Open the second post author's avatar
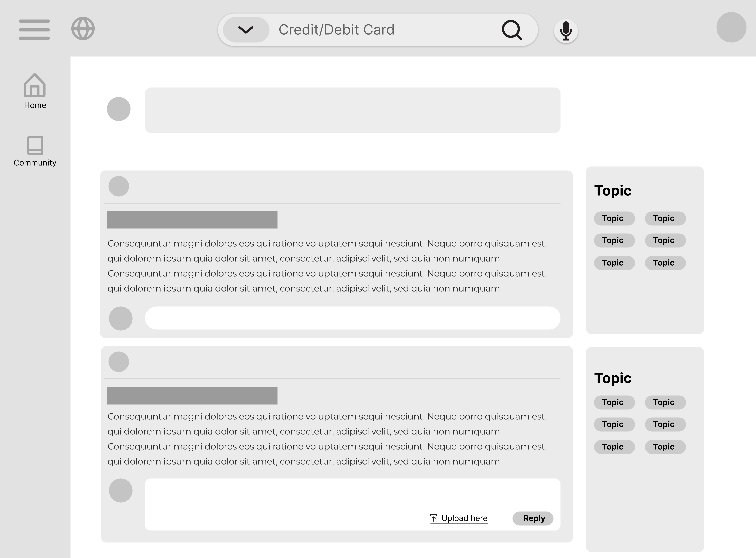The image size is (756, 558). pos(119,362)
